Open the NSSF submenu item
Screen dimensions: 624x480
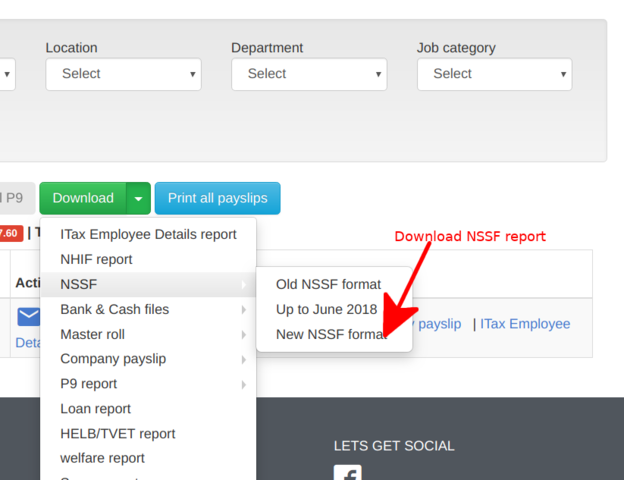coord(148,285)
